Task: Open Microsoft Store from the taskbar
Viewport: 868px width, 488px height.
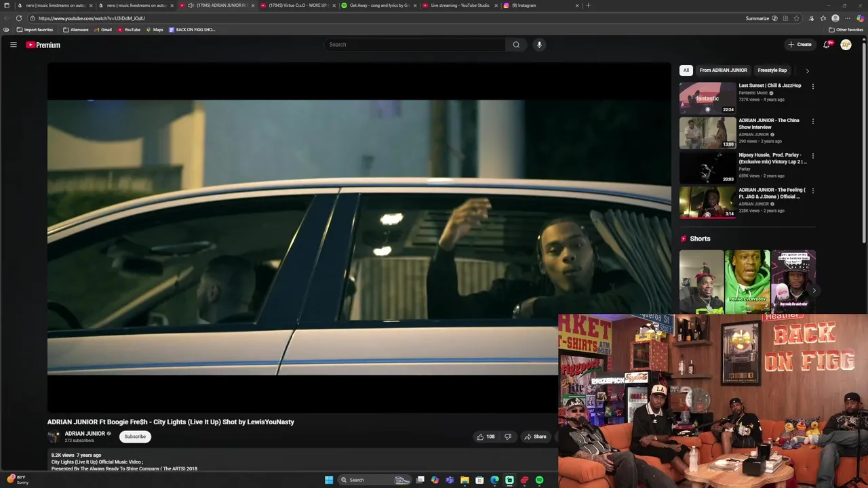Action: click(x=479, y=480)
